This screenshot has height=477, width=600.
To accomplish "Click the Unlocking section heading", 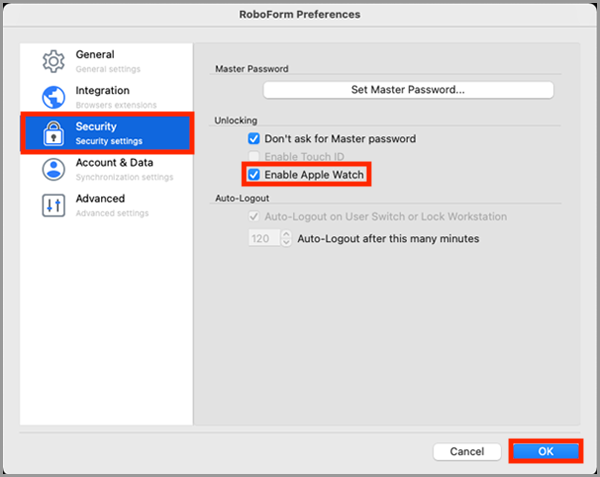I will point(236,120).
